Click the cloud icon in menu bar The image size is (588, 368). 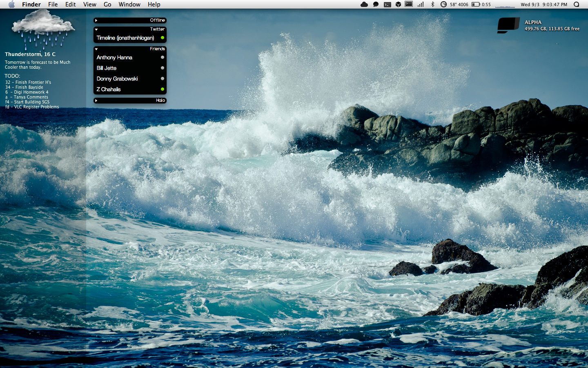(x=364, y=4)
